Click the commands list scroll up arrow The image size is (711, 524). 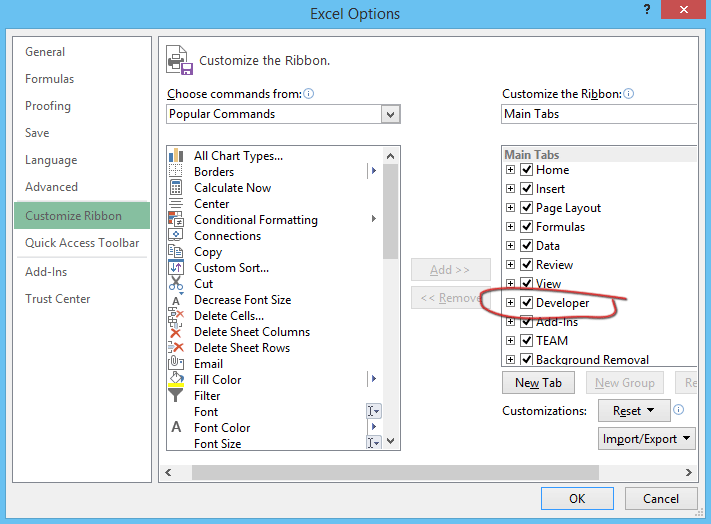pyautogui.click(x=390, y=156)
